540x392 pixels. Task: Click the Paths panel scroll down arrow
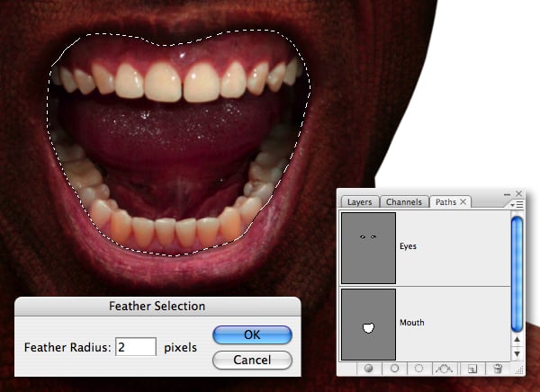517,354
